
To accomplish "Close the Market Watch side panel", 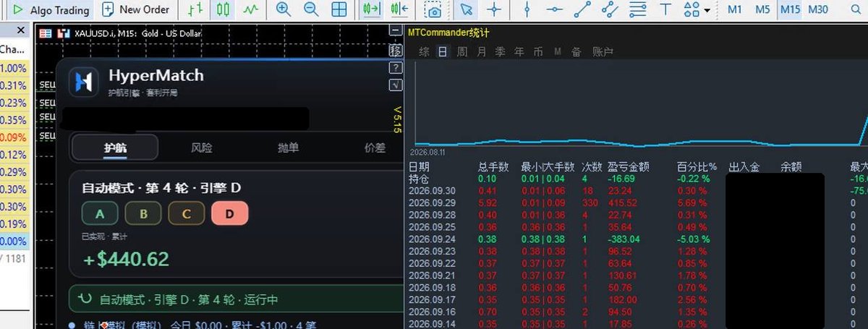I will tap(20, 31).
